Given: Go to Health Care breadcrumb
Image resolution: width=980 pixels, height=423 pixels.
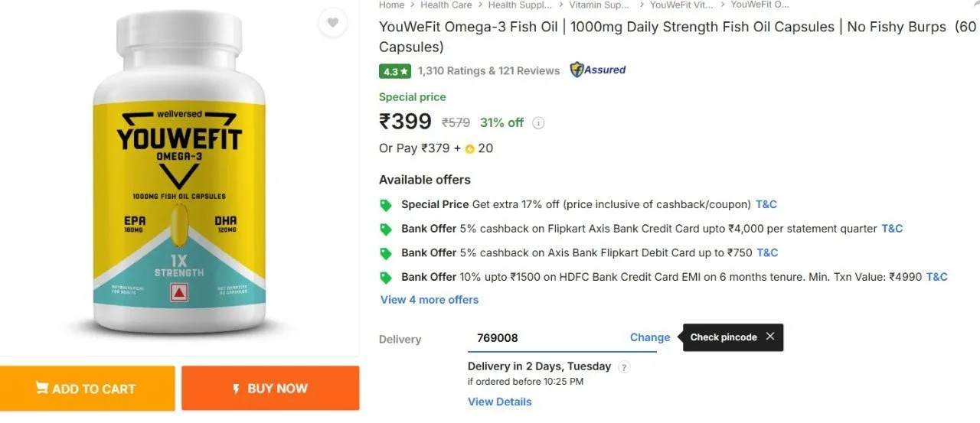Looking at the screenshot, I should click(446, 5).
